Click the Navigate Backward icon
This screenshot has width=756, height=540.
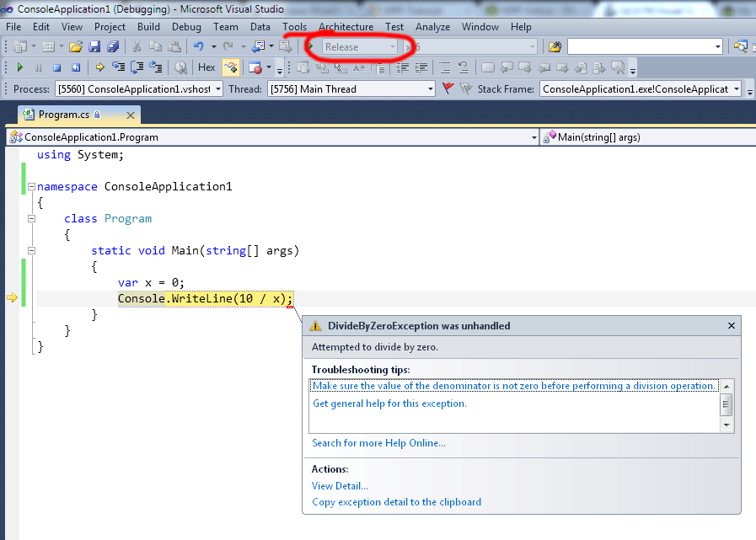[259, 47]
